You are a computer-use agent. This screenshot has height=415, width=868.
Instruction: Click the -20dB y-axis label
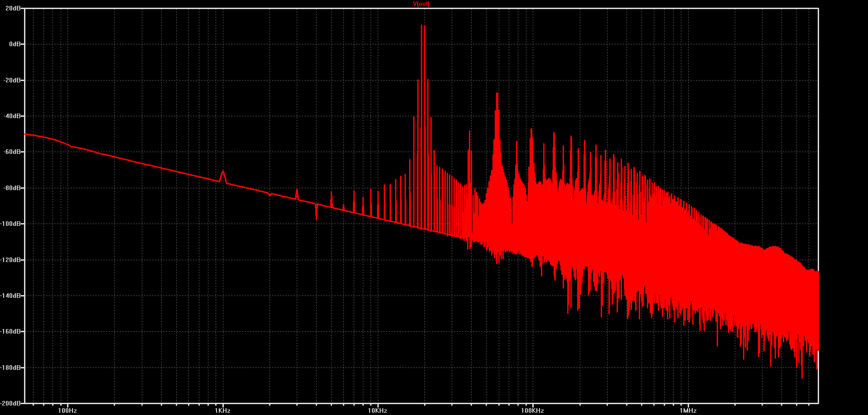tap(12, 80)
